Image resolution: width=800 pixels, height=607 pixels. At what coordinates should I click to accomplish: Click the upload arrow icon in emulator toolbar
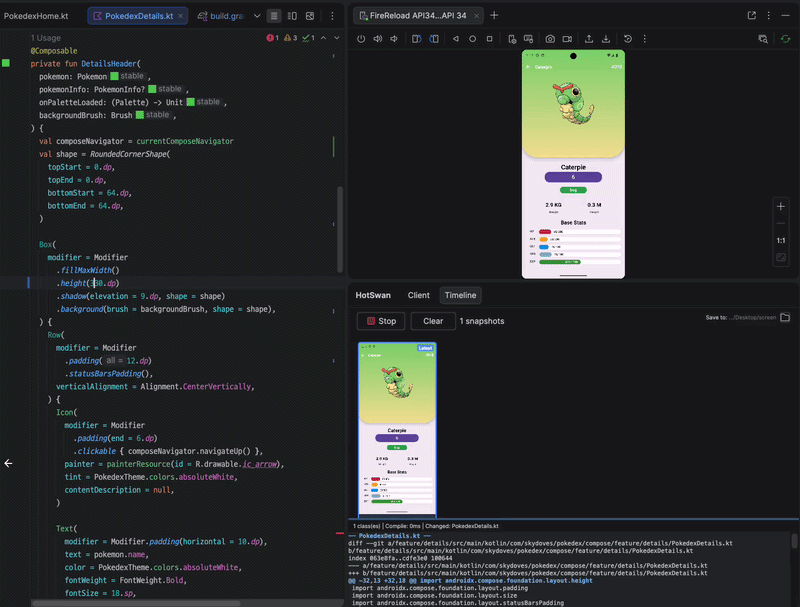(x=589, y=39)
